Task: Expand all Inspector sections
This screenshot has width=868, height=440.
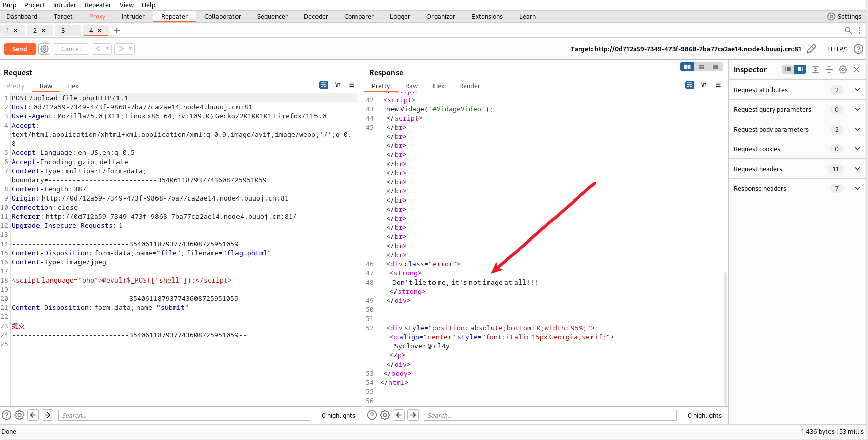Action: tap(815, 69)
